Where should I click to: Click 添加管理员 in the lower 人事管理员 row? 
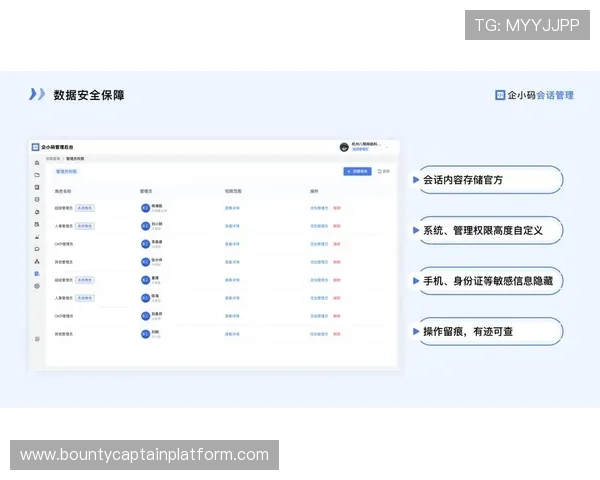(x=319, y=298)
